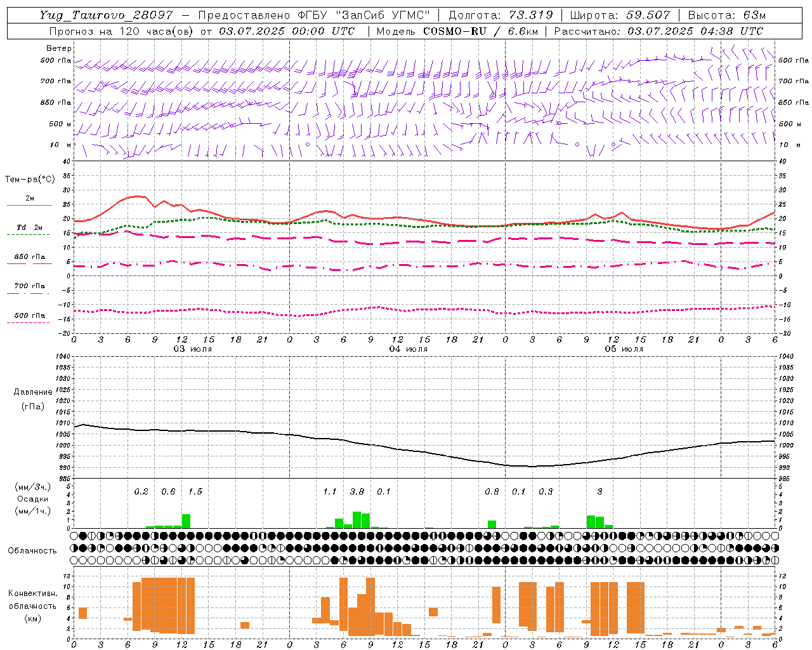Click the 3-hour precipitation value 1.1

(x=330, y=491)
